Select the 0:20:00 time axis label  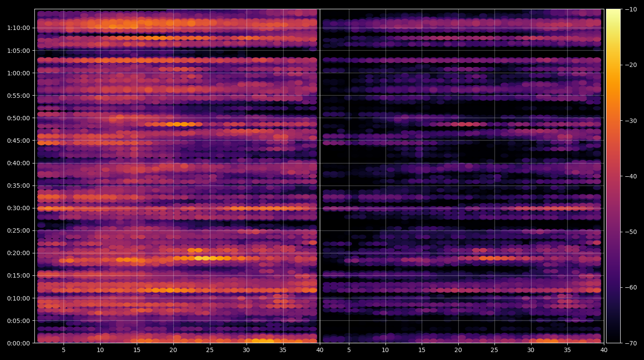click(x=19, y=253)
